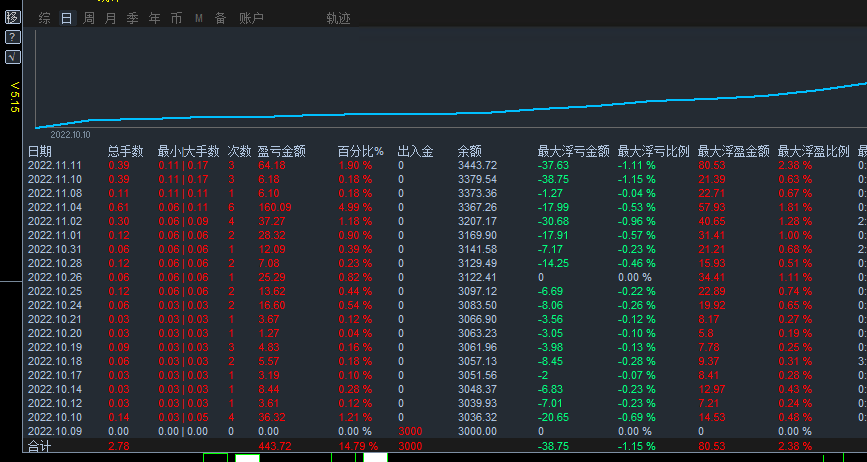Click min|max lots 0.03 | 0.05 on 2022.10.10

pyautogui.click(x=184, y=417)
